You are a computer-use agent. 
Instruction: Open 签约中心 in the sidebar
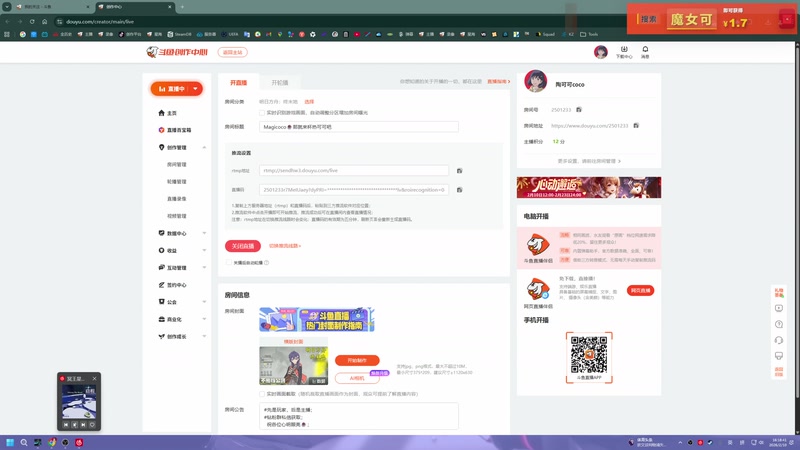pyautogui.click(x=172, y=285)
